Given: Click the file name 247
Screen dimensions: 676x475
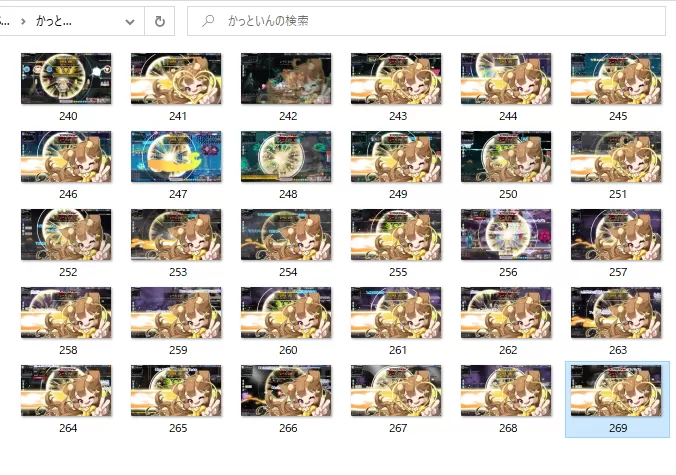Looking at the screenshot, I should [178, 194].
